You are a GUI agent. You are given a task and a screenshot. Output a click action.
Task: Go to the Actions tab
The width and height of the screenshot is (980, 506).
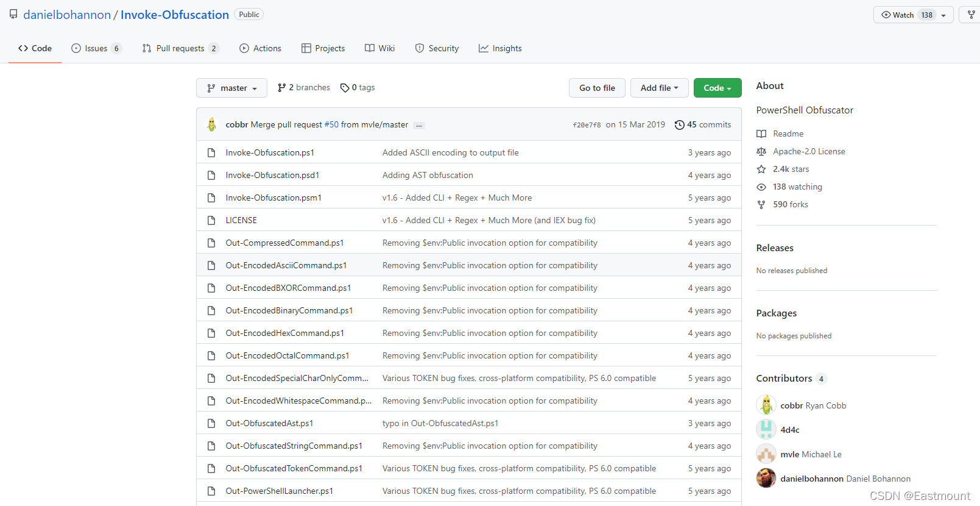pos(261,48)
